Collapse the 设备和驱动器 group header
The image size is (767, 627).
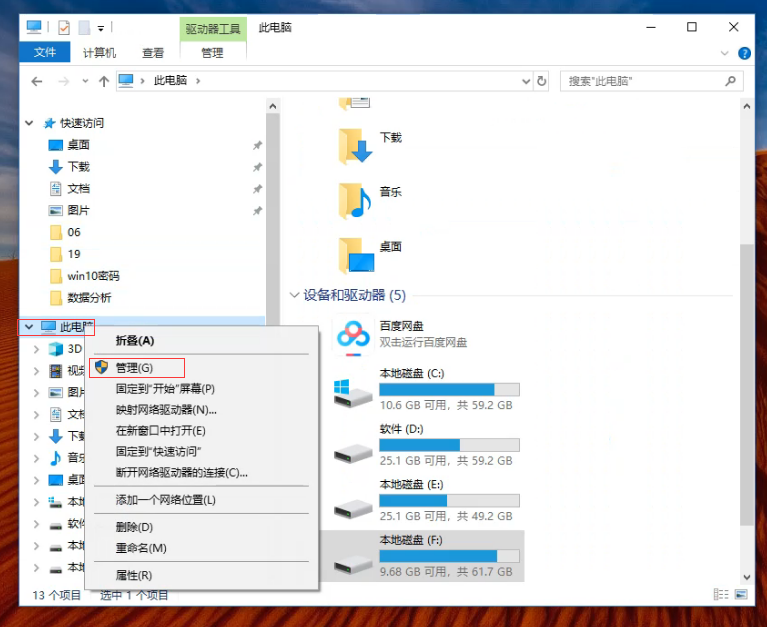tap(295, 295)
